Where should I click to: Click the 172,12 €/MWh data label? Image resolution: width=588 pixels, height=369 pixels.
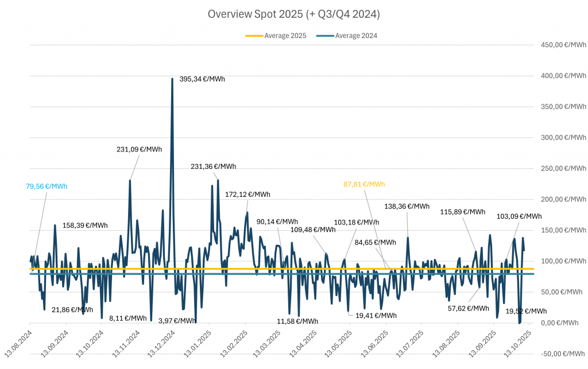[248, 195]
